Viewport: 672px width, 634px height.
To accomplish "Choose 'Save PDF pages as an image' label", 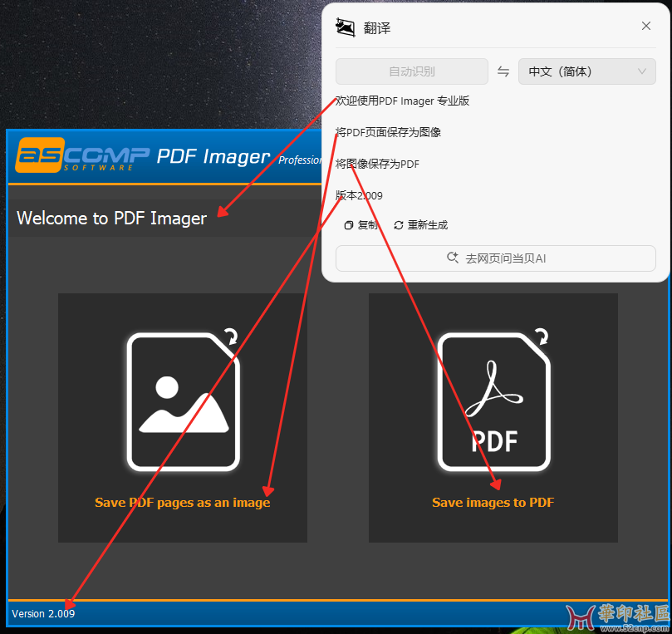I will [183, 503].
